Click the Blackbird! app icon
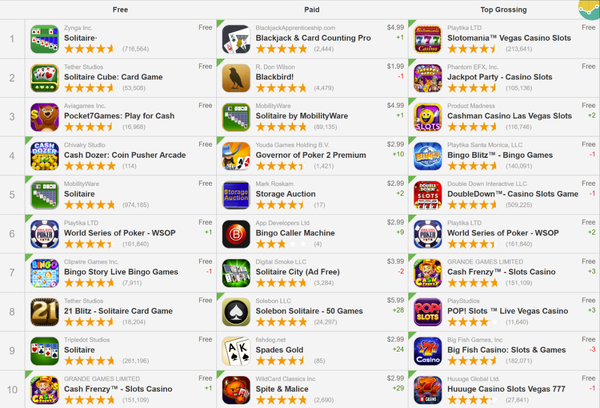Screen dimensions: 600x408 pos(236,78)
